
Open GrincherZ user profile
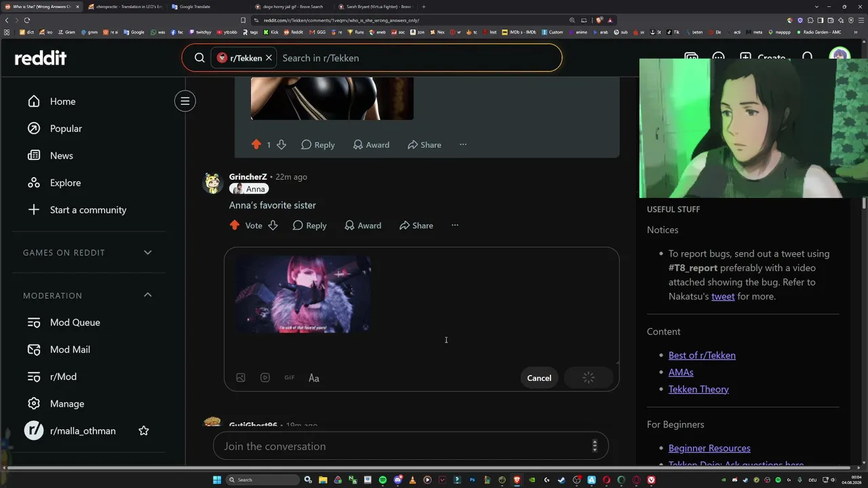tap(248, 177)
